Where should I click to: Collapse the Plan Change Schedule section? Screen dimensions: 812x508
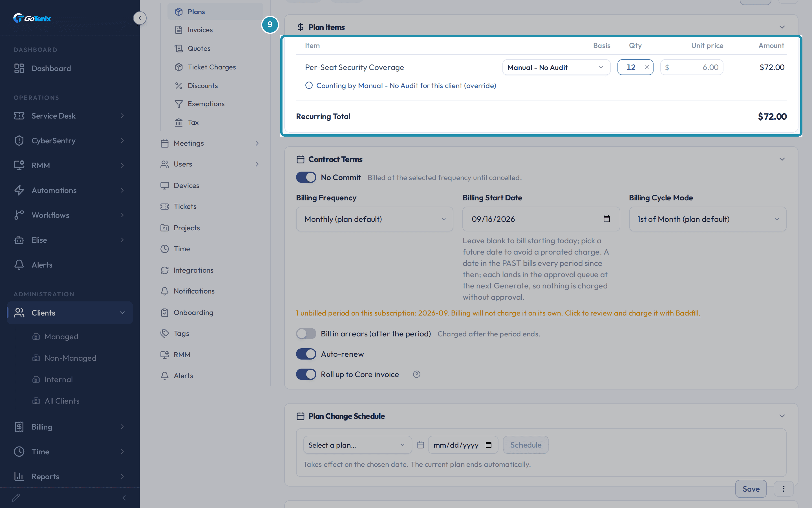coord(782,416)
